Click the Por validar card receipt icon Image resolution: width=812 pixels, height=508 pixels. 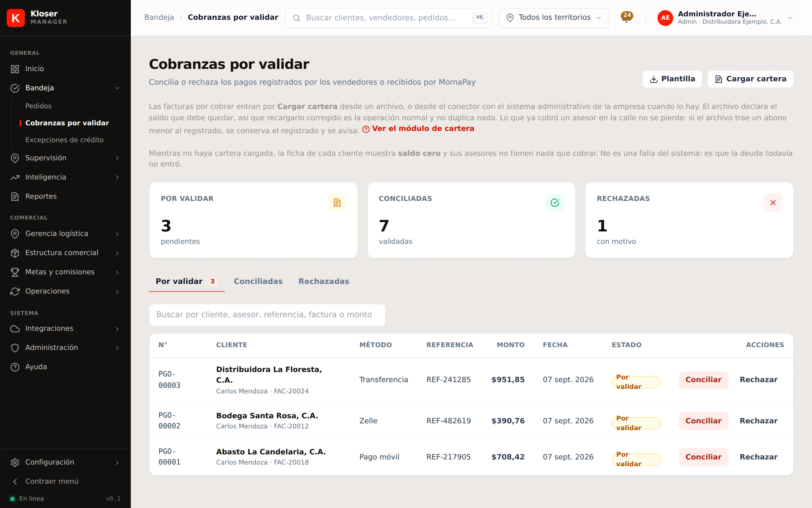coord(337,203)
